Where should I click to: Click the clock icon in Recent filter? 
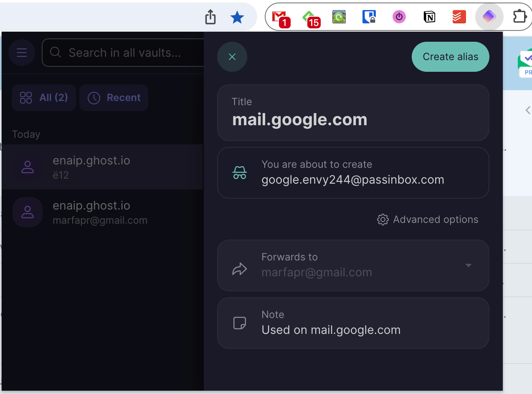[94, 98]
